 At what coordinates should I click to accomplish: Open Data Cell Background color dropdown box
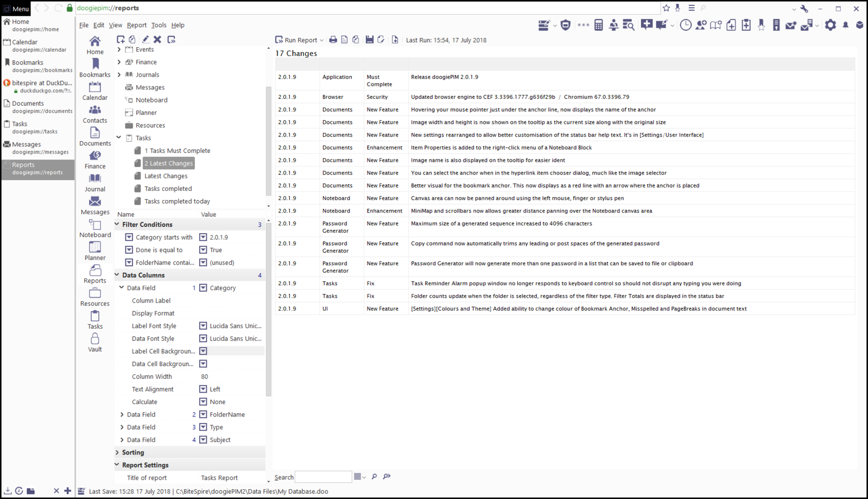point(203,364)
